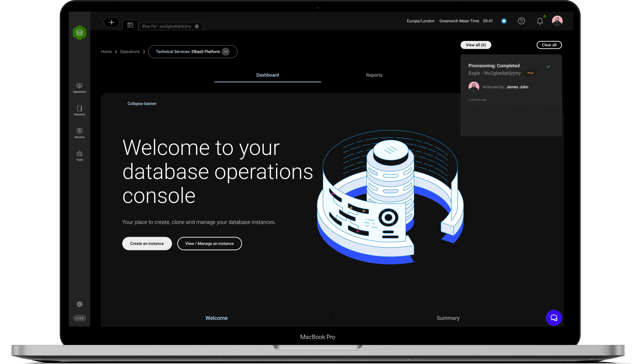
Task: Click the help question mark icon
Action: [x=521, y=21]
